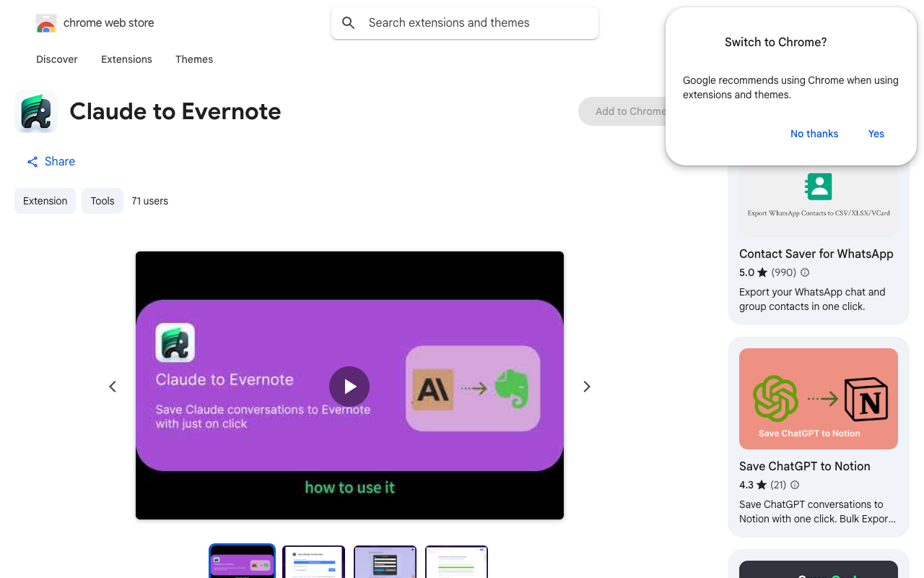Click the 'Google recommends using Chrome' message
This screenshot has height=578, width=924.
(x=790, y=87)
